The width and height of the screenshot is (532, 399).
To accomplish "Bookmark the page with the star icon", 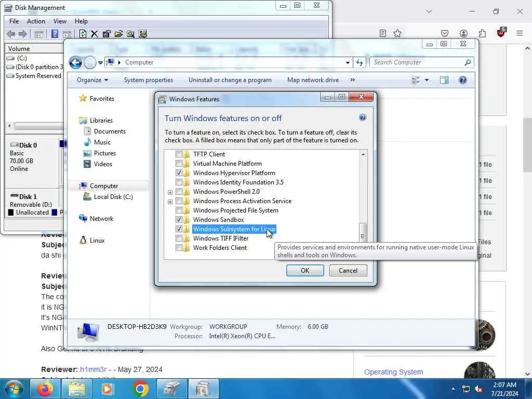I will click(397, 33).
